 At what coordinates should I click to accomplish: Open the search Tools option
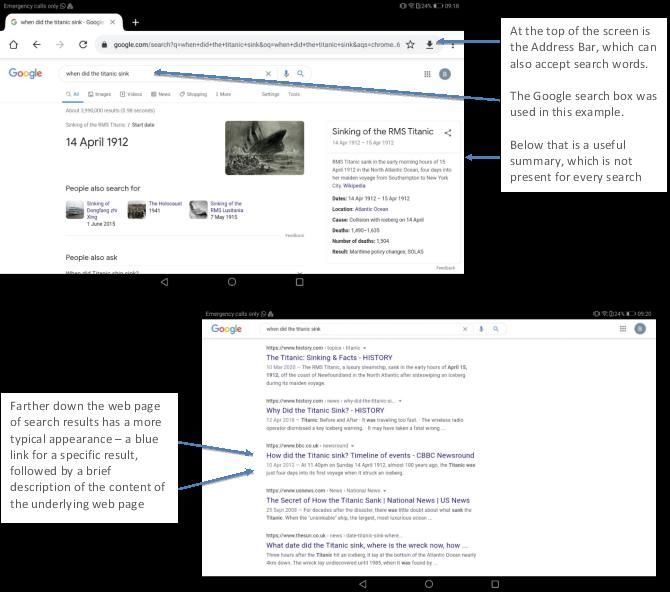tap(294, 94)
